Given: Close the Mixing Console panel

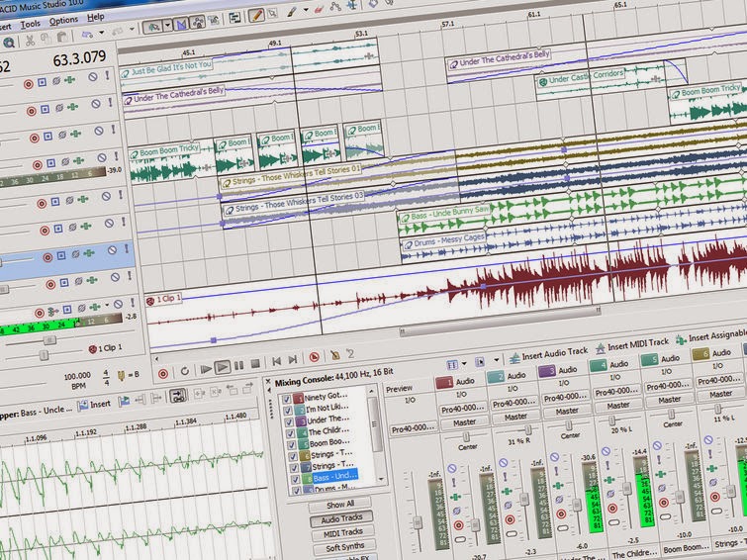Looking at the screenshot, I should pyautogui.click(x=268, y=382).
